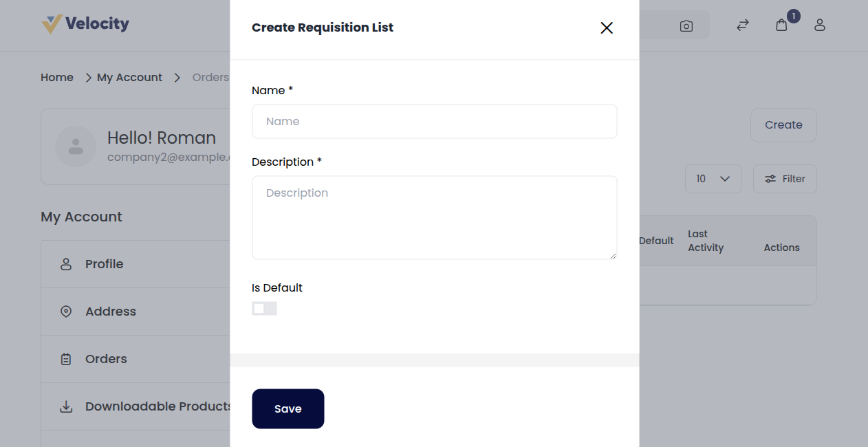Select the Profile person icon in sidebar
The width and height of the screenshot is (868, 447).
(x=65, y=263)
